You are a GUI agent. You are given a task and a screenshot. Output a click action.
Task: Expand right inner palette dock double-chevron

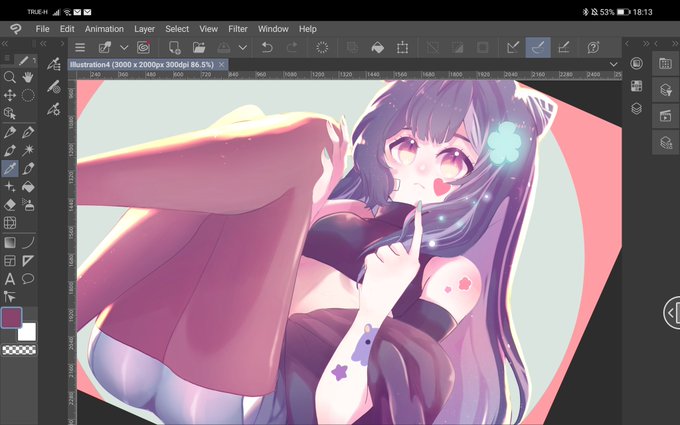point(646,43)
